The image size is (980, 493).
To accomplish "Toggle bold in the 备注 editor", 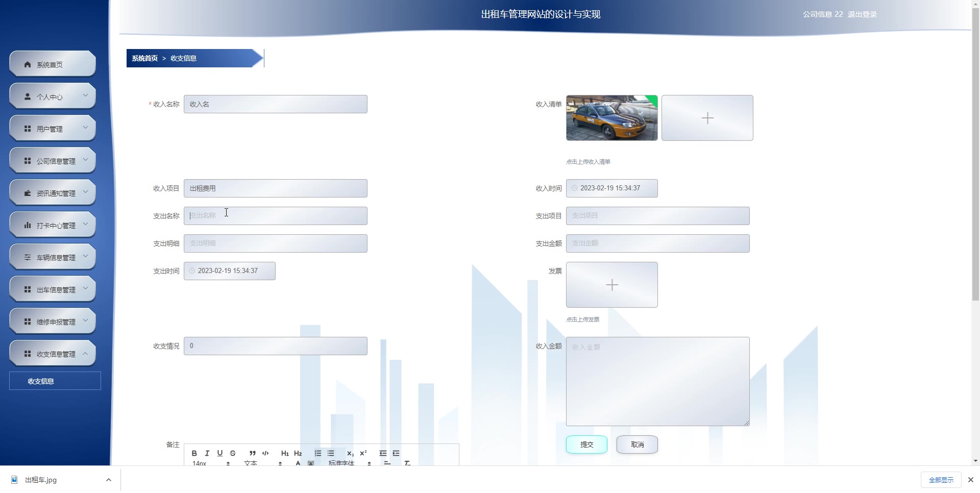I will [x=194, y=453].
